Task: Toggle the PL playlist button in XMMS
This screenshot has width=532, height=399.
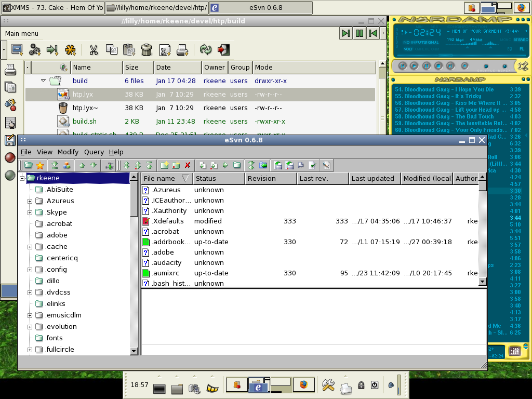Action: click(x=522, y=49)
